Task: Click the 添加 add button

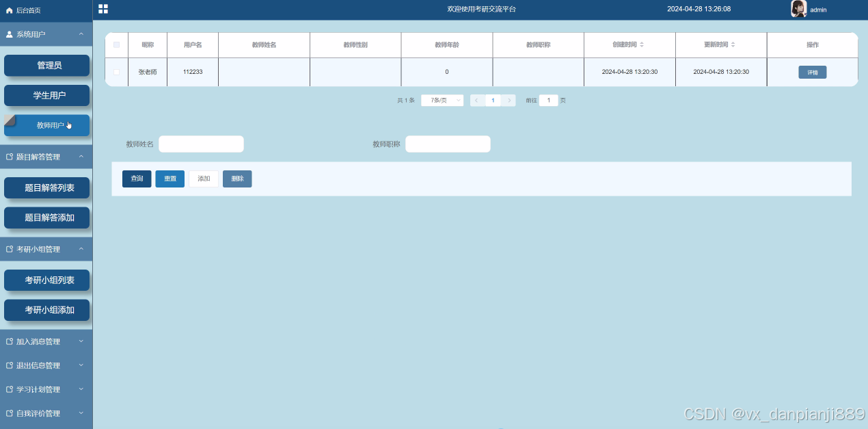Action: point(204,179)
